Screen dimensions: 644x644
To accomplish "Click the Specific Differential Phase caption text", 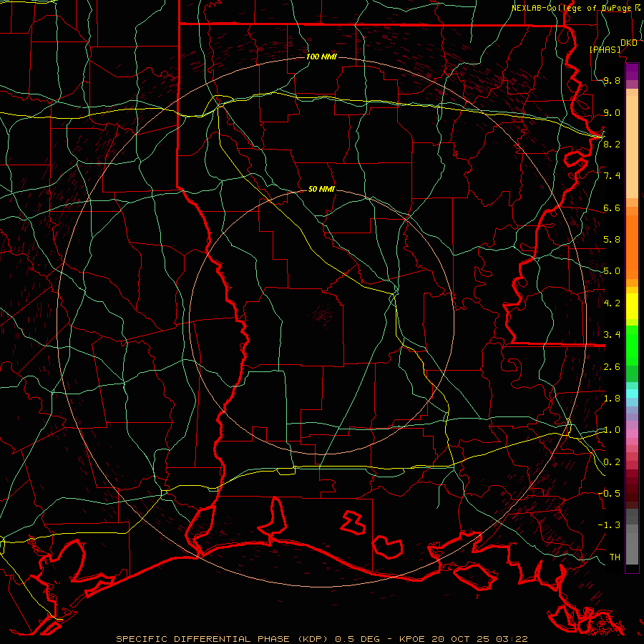I will 321,639.
